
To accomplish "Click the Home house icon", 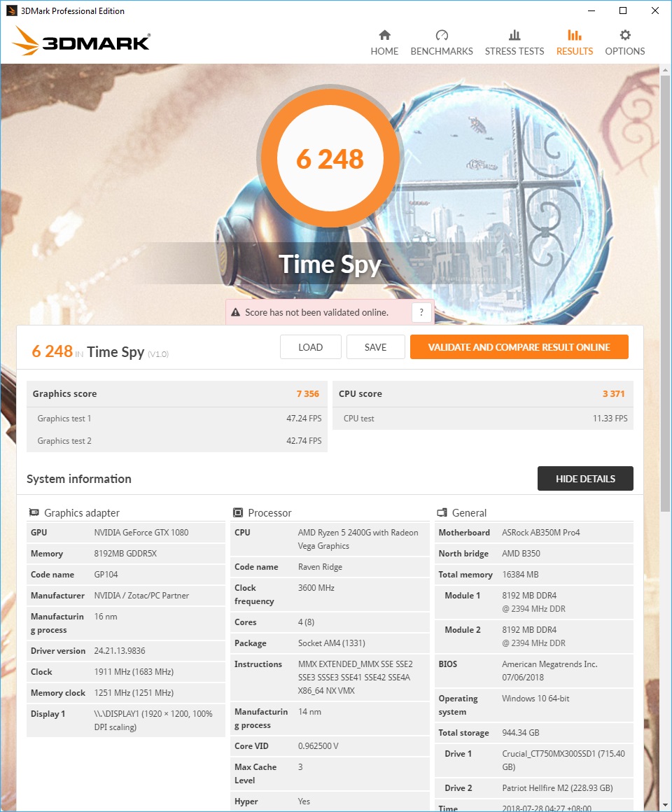I will (384, 35).
